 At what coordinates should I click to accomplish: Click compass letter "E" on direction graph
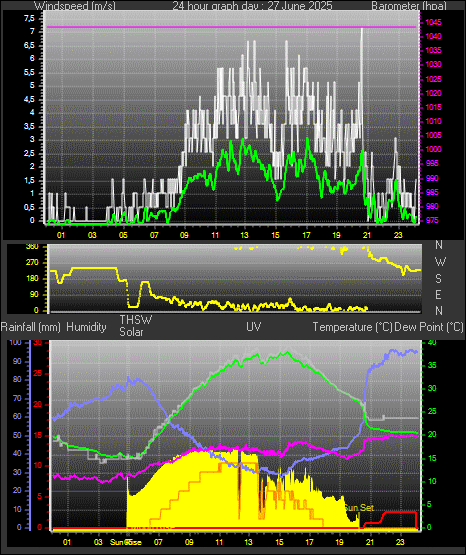coord(438,294)
